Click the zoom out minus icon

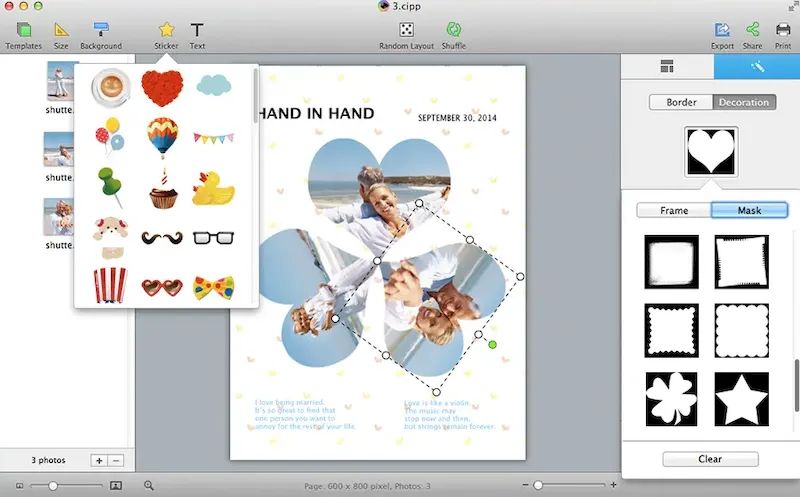pyautogui.click(x=526, y=485)
